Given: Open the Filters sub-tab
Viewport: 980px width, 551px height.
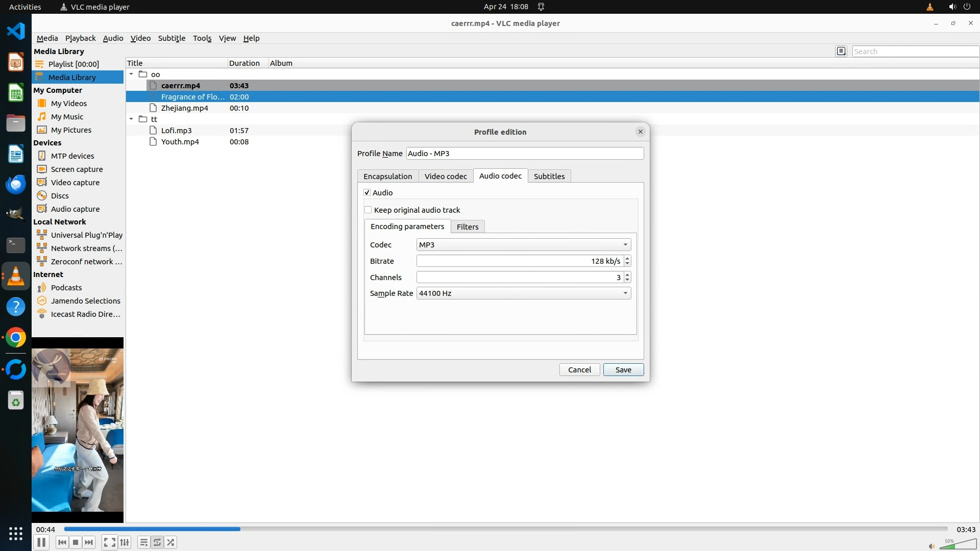Looking at the screenshot, I should [467, 227].
